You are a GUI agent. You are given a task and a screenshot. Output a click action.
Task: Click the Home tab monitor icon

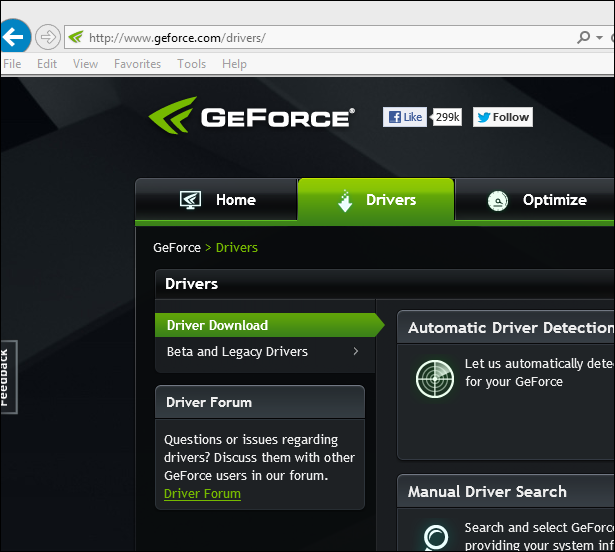pyautogui.click(x=190, y=200)
